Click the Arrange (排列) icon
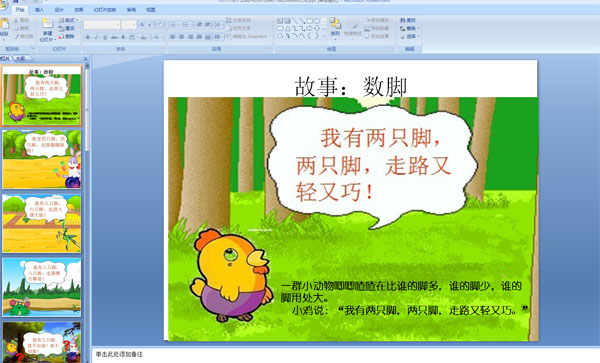 coord(335,24)
